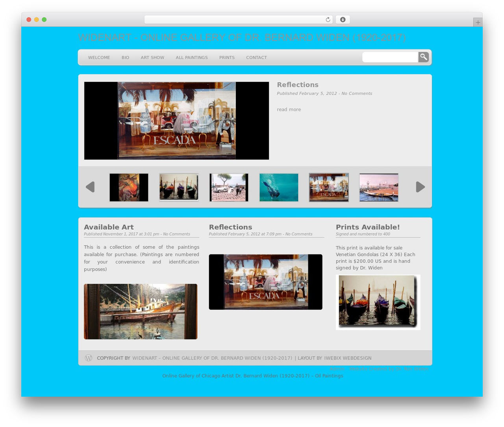Select the Michelangelo-style figure thumbnail
Viewport: 504px width, 427px height.
(x=129, y=188)
